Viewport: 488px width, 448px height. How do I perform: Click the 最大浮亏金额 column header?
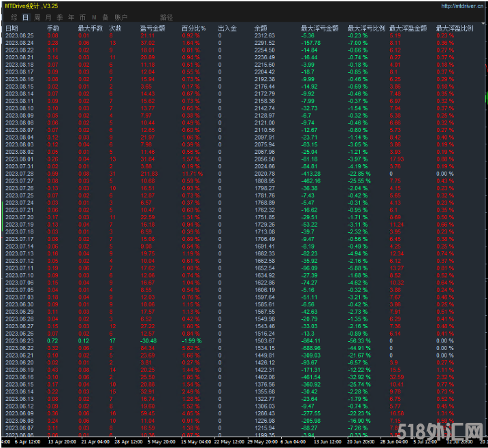pyautogui.click(x=319, y=28)
